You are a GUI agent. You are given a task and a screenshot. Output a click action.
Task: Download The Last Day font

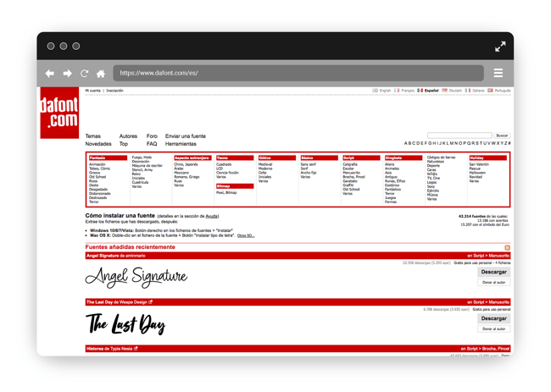(493, 318)
